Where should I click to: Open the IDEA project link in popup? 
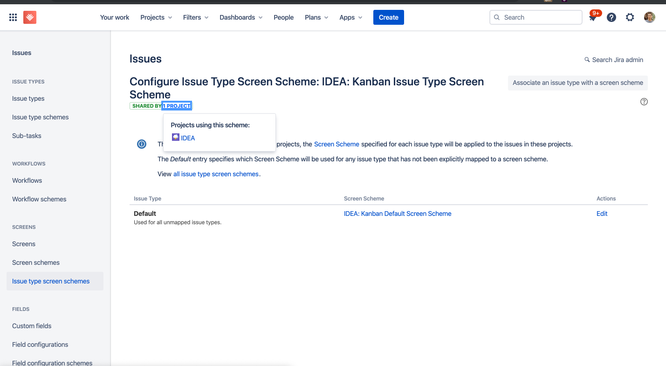tap(188, 138)
